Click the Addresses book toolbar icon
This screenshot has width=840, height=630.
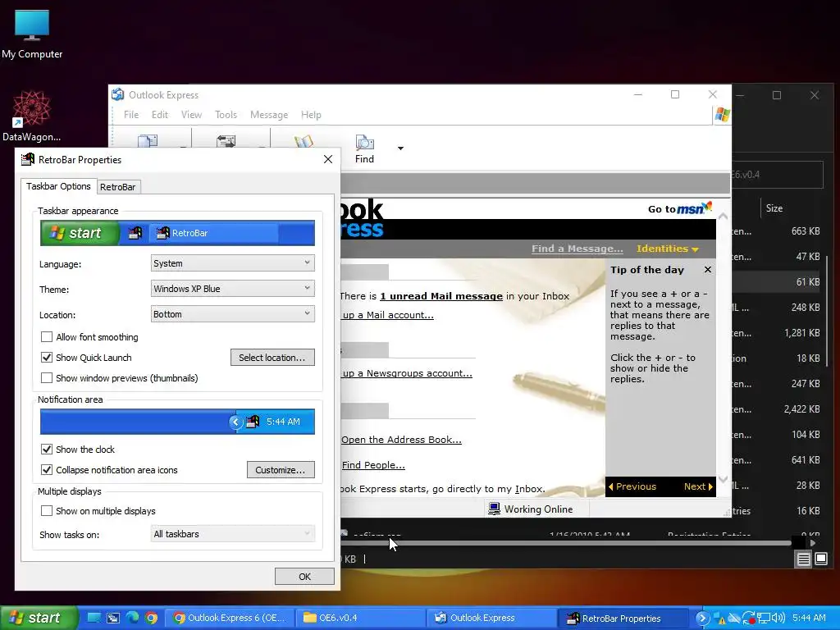click(x=304, y=141)
